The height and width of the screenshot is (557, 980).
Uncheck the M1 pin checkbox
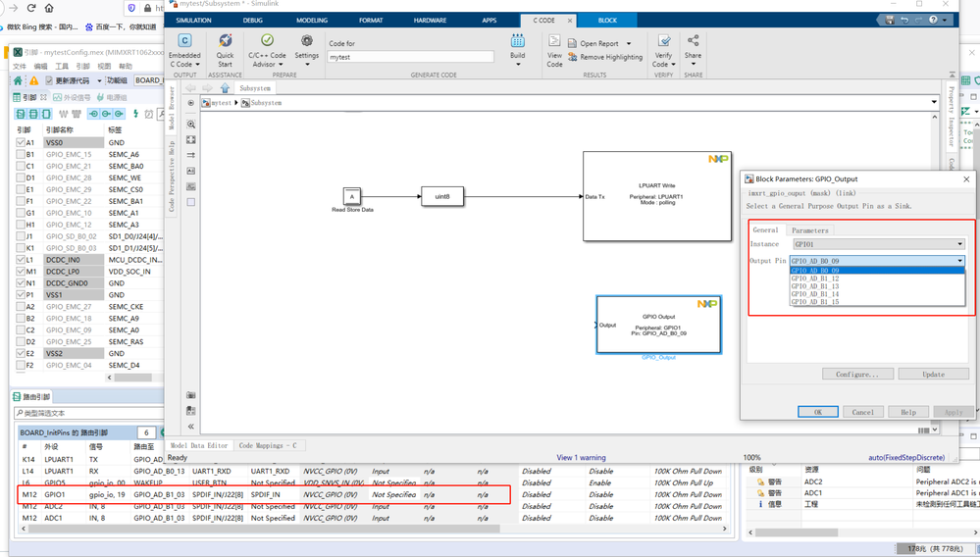(x=21, y=271)
